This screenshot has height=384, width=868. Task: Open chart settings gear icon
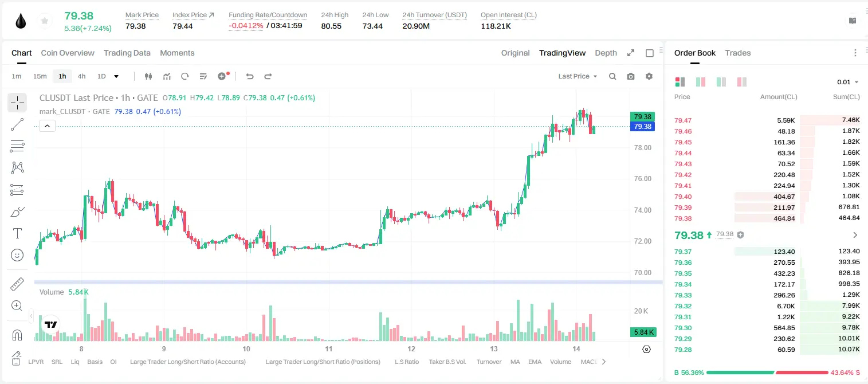(x=649, y=76)
